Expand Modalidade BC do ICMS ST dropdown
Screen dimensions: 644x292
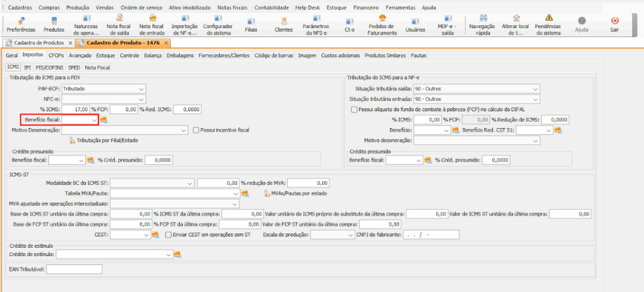point(189,183)
